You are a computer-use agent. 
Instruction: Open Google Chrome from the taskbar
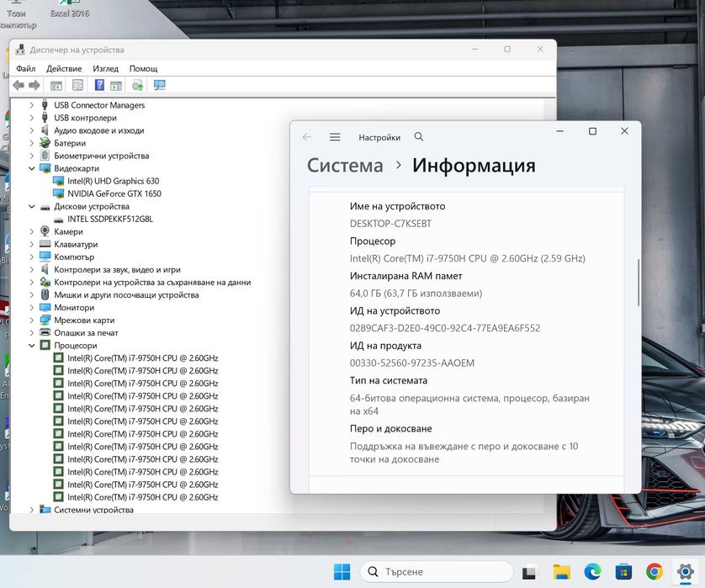655,572
